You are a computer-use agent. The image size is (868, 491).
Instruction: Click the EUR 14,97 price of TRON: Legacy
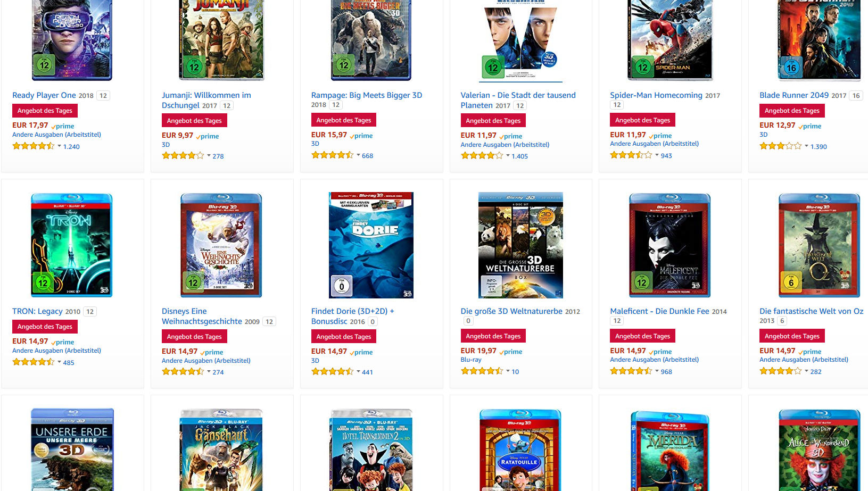tap(30, 342)
